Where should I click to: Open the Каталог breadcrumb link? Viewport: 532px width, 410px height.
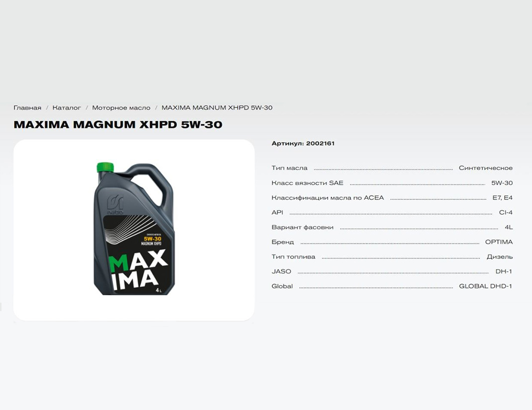point(67,108)
